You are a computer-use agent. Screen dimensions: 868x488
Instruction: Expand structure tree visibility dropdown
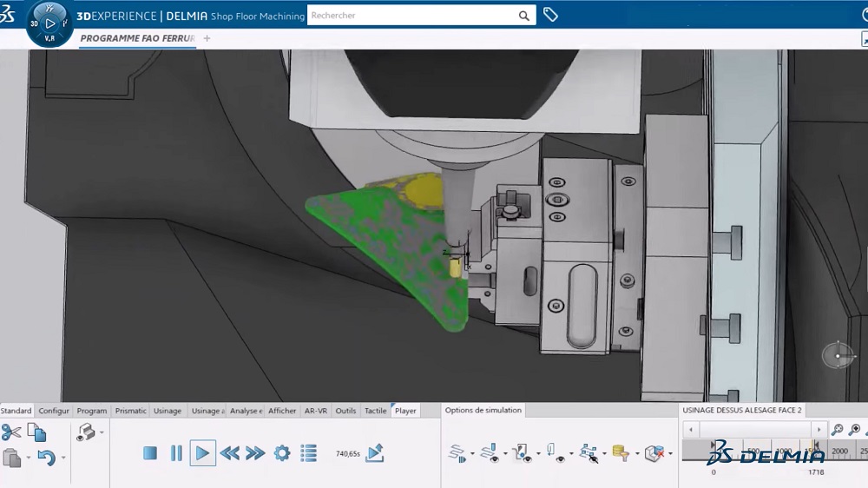coord(604,453)
